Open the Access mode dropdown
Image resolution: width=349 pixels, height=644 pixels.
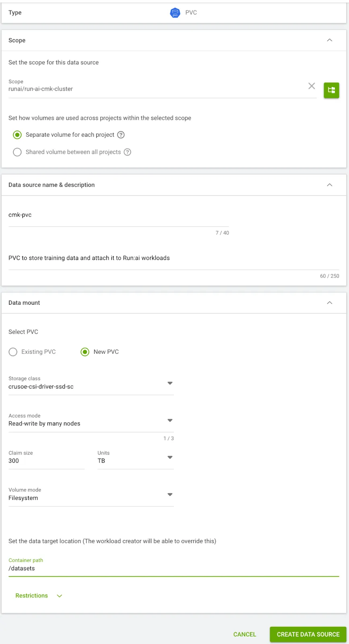click(x=170, y=420)
